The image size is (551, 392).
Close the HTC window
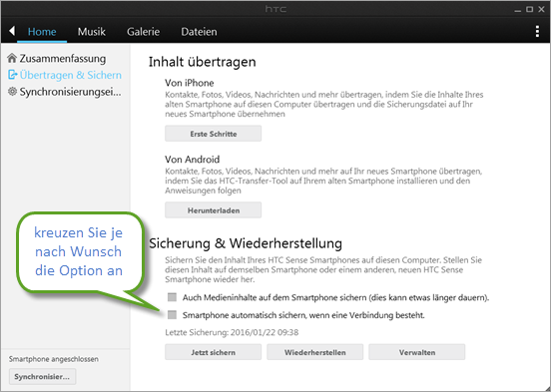coord(541,10)
